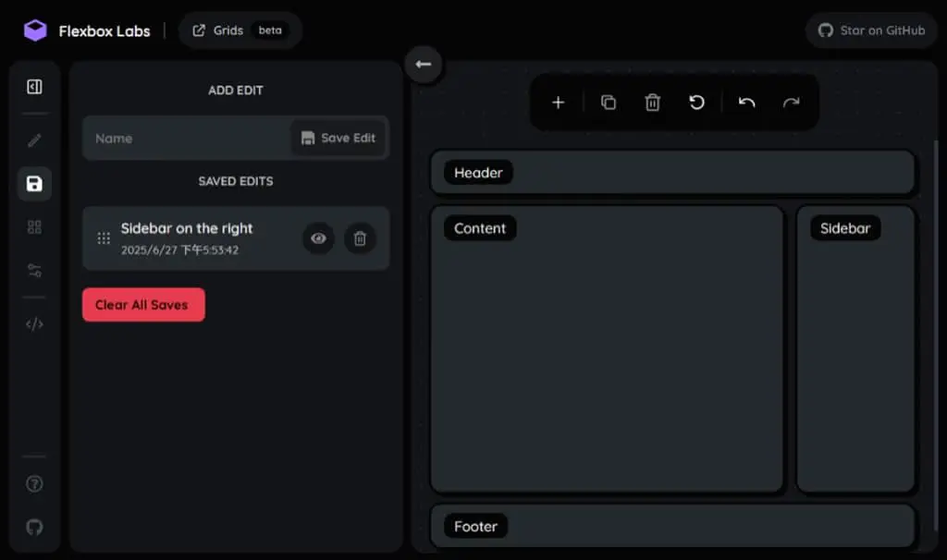Redo the last change

[792, 103]
